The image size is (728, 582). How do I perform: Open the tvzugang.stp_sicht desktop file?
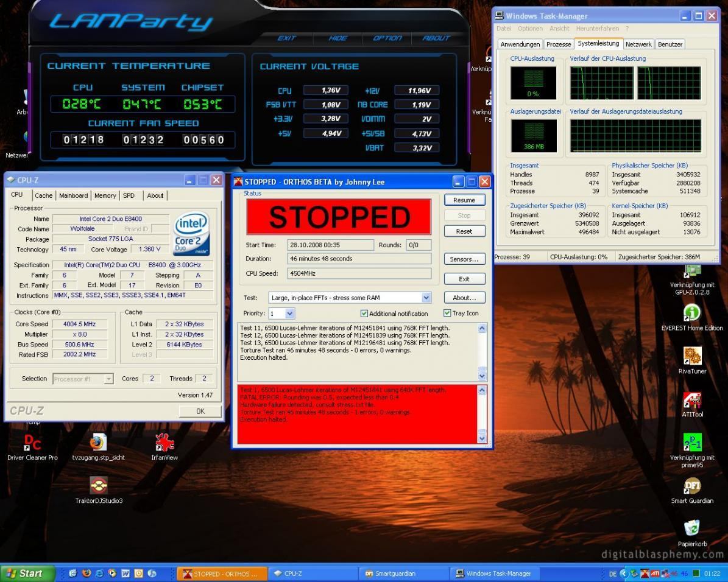[x=98, y=446]
